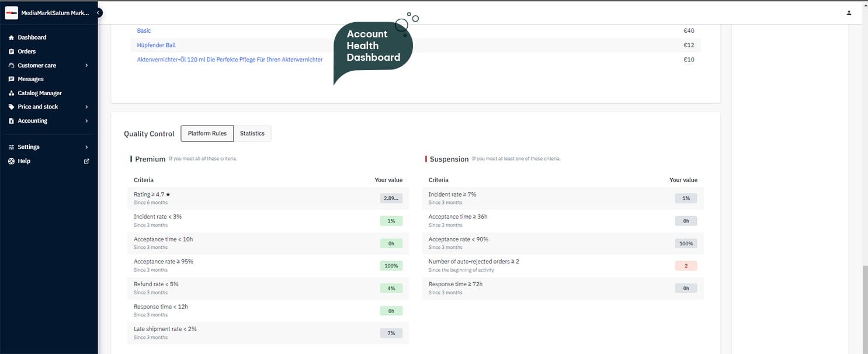Viewport: 868px width, 354px height.
Task: Open the user profile icon at top right
Action: point(849,13)
